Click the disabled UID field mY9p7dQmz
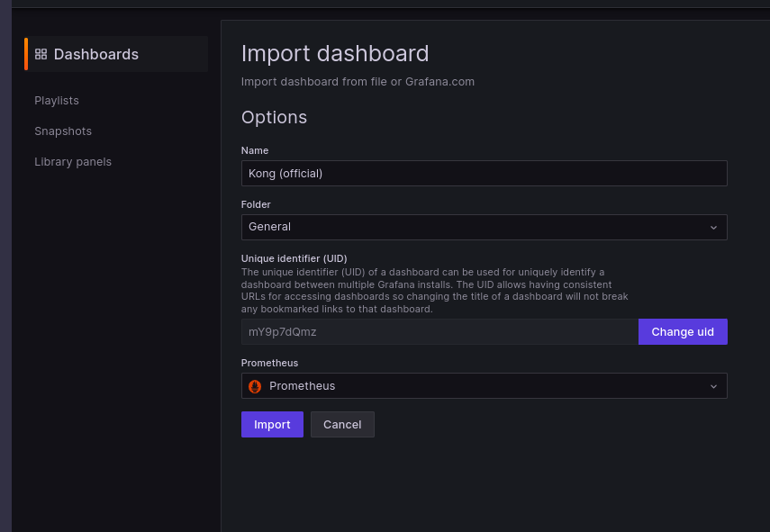 [x=439, y=332]
